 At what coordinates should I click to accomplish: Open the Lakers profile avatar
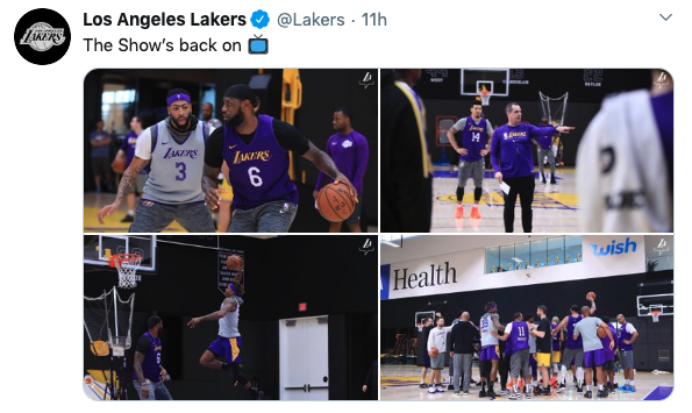pyautogui.click(x=42, y=36)
